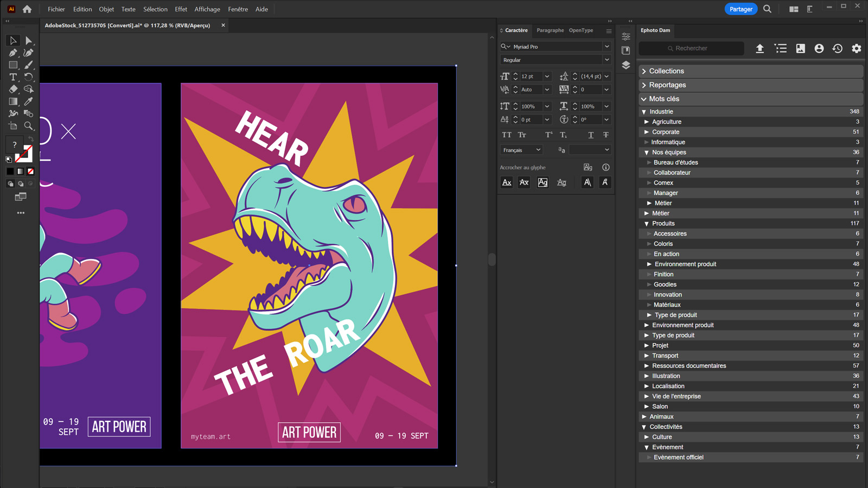Open the Français language dropdown
The height and width of the screenshot is (488, 868).
point(521,150)
